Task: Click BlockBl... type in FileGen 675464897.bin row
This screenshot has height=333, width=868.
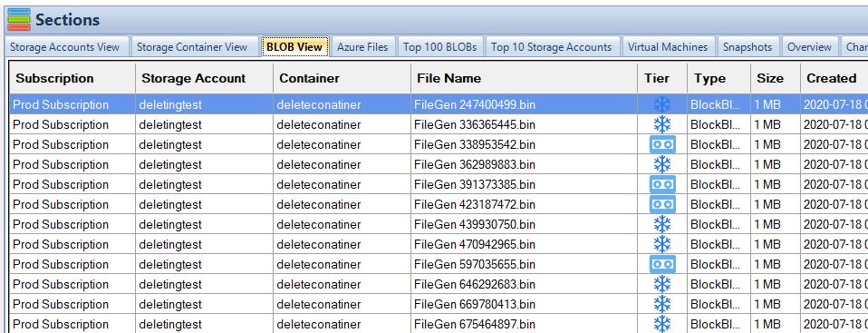Action: click(715, 324)
